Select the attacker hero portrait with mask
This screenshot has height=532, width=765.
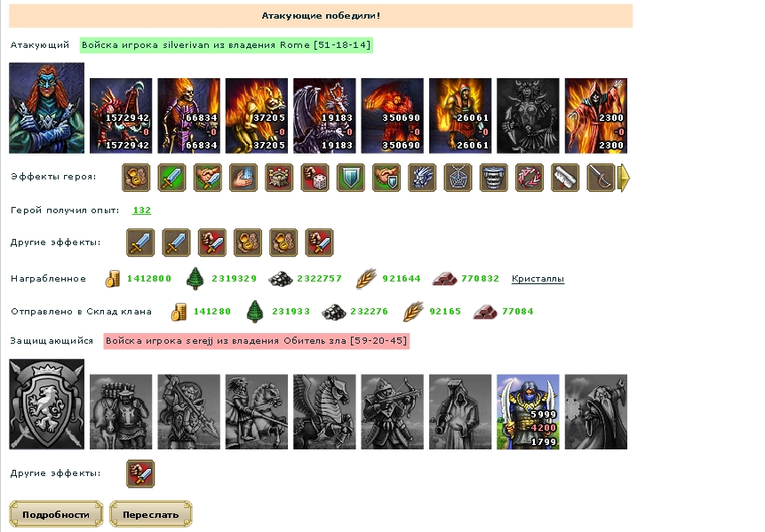coord(47,107)
